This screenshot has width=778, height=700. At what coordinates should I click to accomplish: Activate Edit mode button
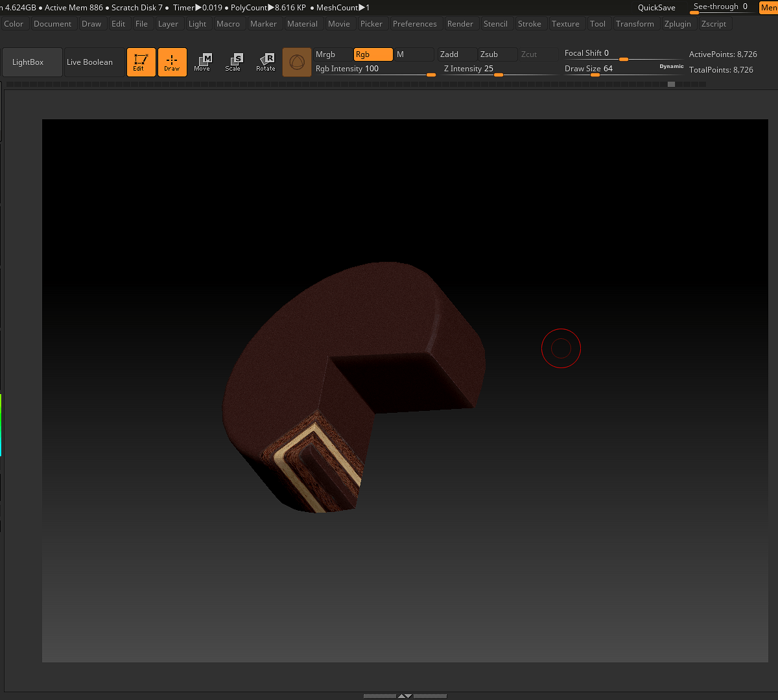(x=141, y=62)
